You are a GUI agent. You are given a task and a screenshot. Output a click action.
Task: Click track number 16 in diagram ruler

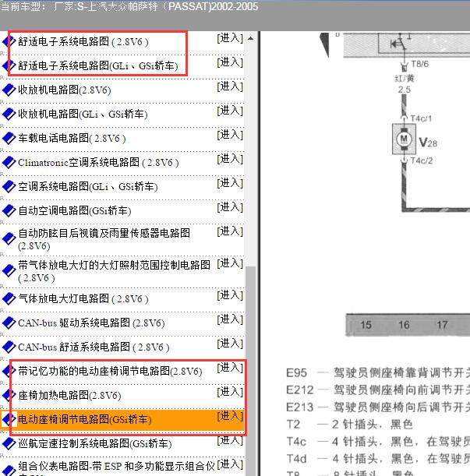tap(404, 325)
